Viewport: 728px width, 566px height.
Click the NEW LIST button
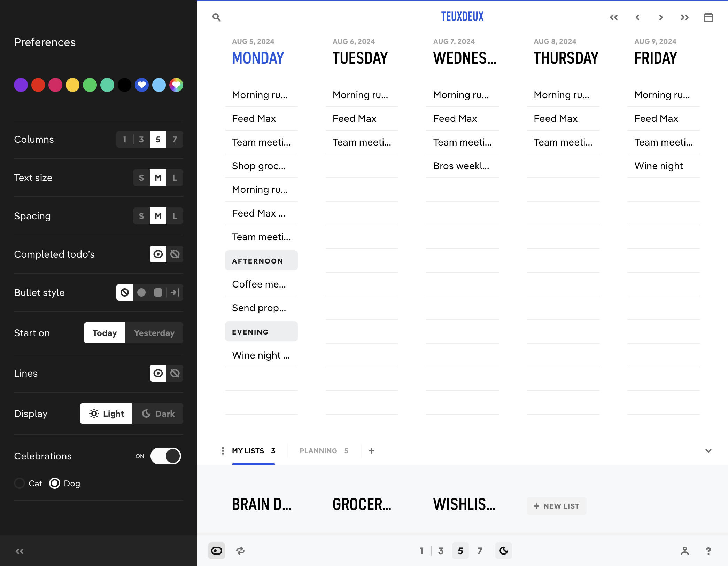556,506
